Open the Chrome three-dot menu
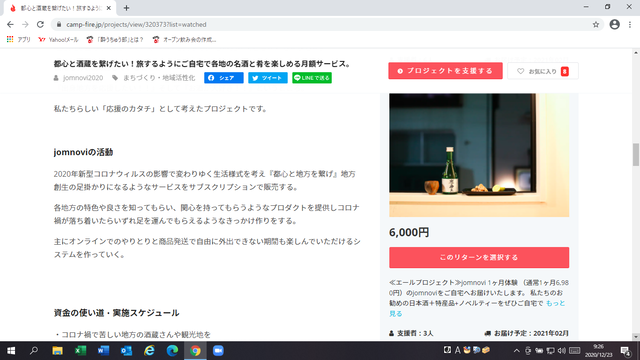 point(630,24)
